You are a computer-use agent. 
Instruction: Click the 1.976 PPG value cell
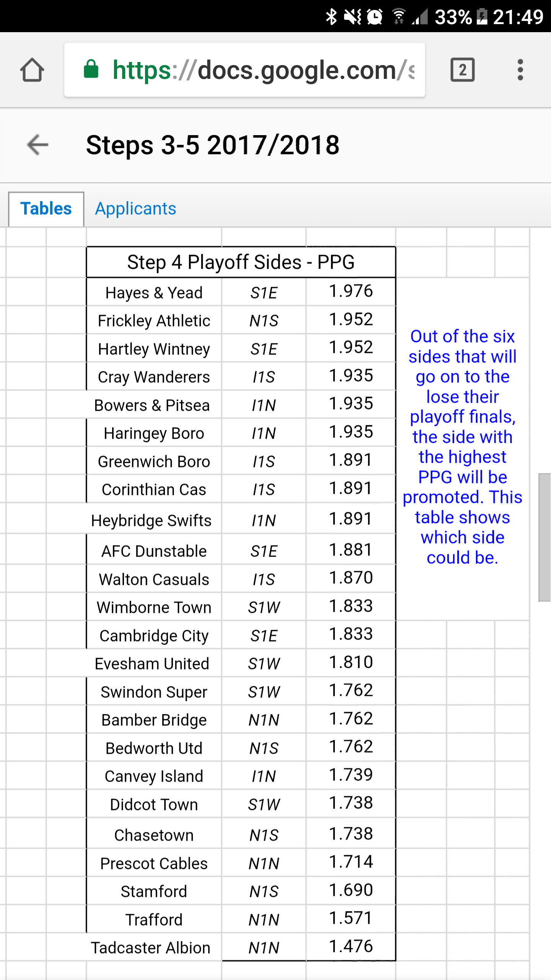[351, 291]
